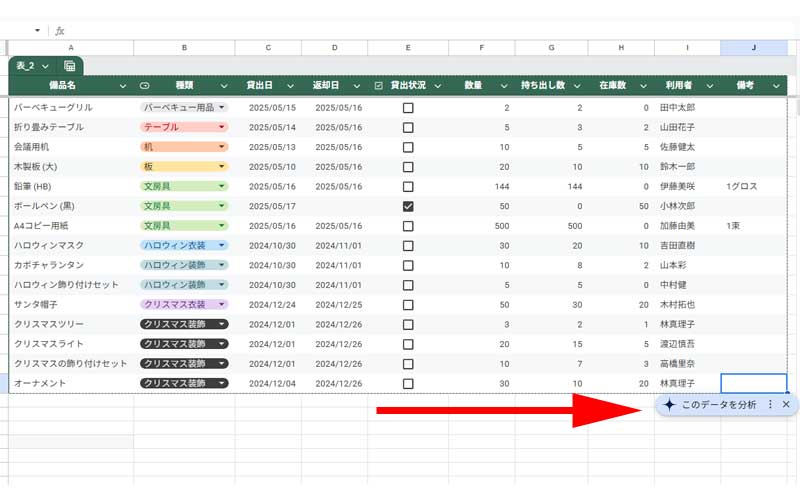Select the quantity cell showing 500 for A4コピー用紙
This screenshot has width=800, height=500.
[x=482, y=226]
